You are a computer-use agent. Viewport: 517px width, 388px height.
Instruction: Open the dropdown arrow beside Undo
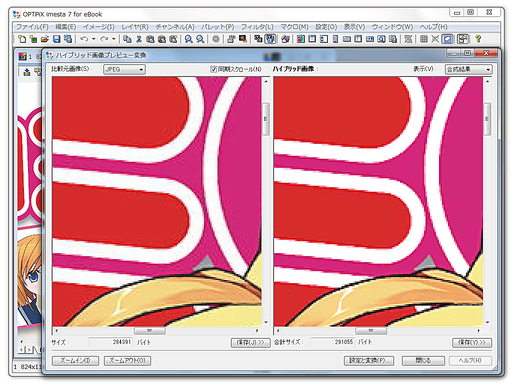(x=94, y=39)
